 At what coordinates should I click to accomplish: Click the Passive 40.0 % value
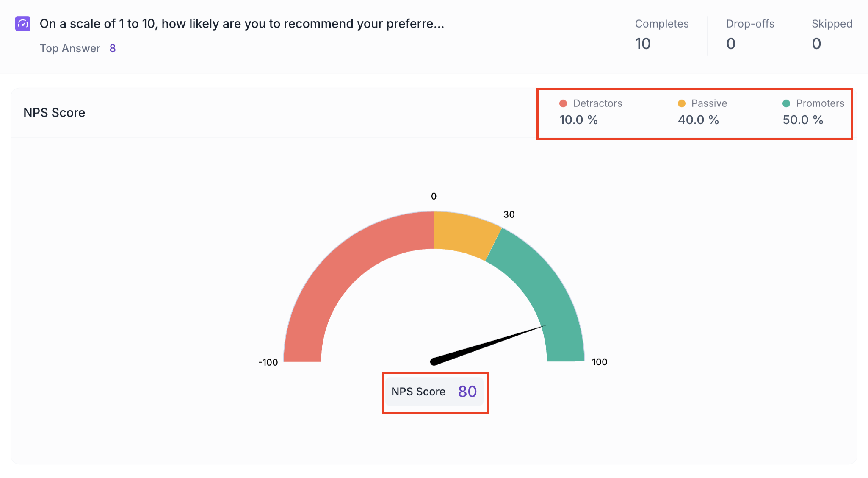point(699,120)
